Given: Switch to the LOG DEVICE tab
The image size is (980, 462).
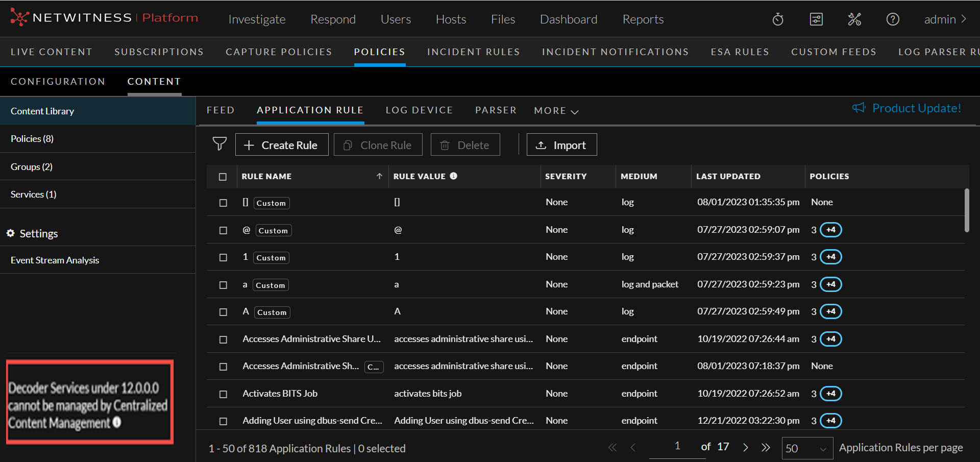Looking at the screenshot, I should 419,110.
